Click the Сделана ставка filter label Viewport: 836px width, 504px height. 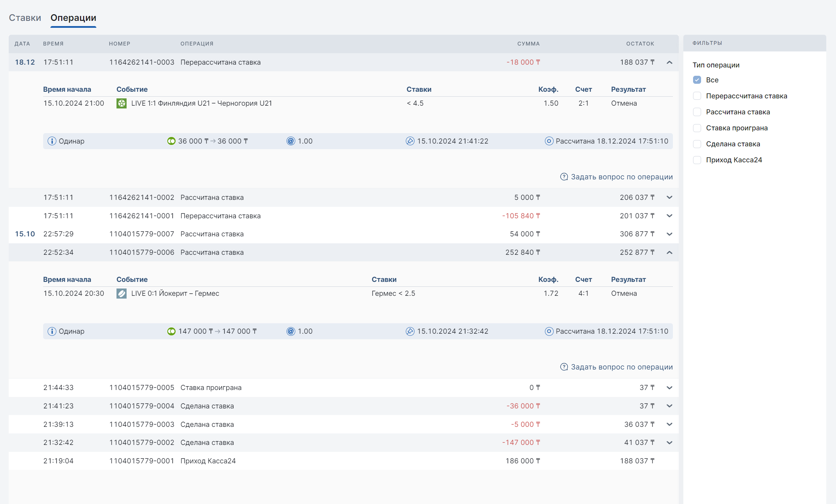tap(733, 144)
